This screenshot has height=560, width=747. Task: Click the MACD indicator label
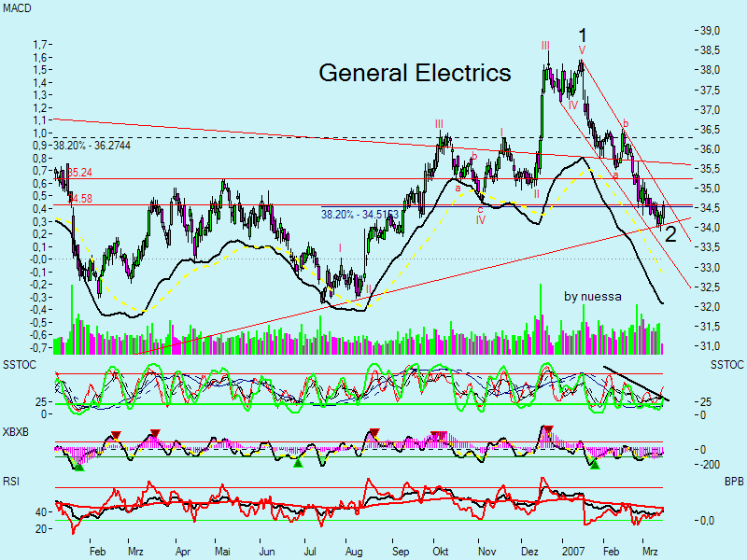click(x=17, y=8)
